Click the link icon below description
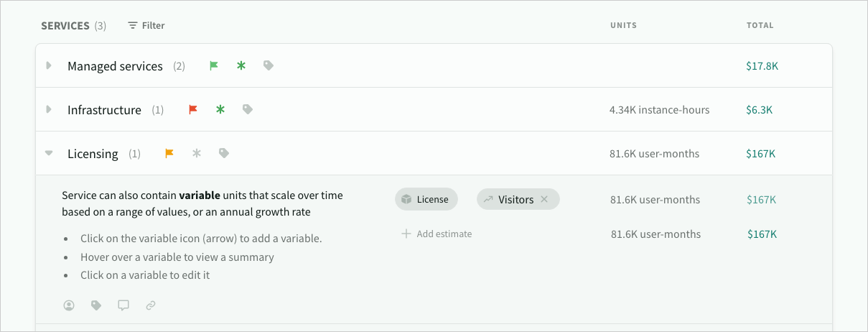 tap(151, 305)
